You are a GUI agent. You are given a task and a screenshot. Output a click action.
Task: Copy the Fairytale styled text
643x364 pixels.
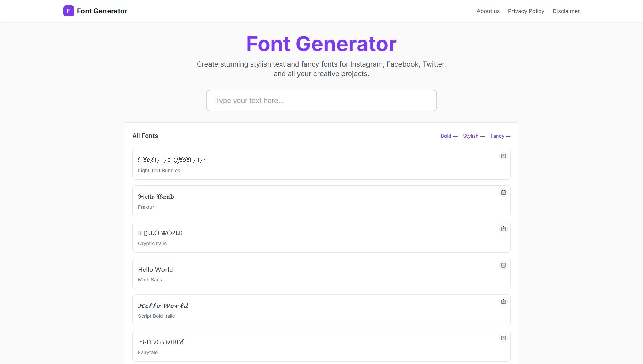pyautogui.click(x=503, y=338)
